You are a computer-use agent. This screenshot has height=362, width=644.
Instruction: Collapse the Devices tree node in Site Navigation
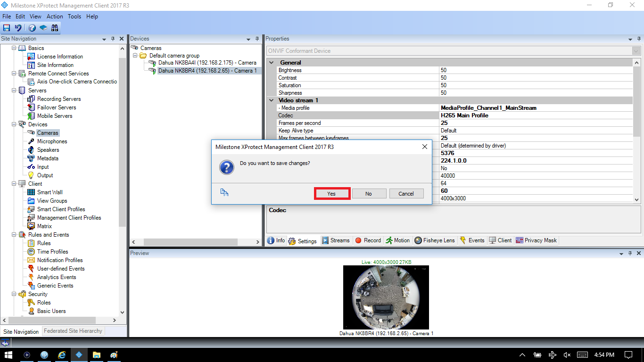pyautogui.click(x=14, y=124)
